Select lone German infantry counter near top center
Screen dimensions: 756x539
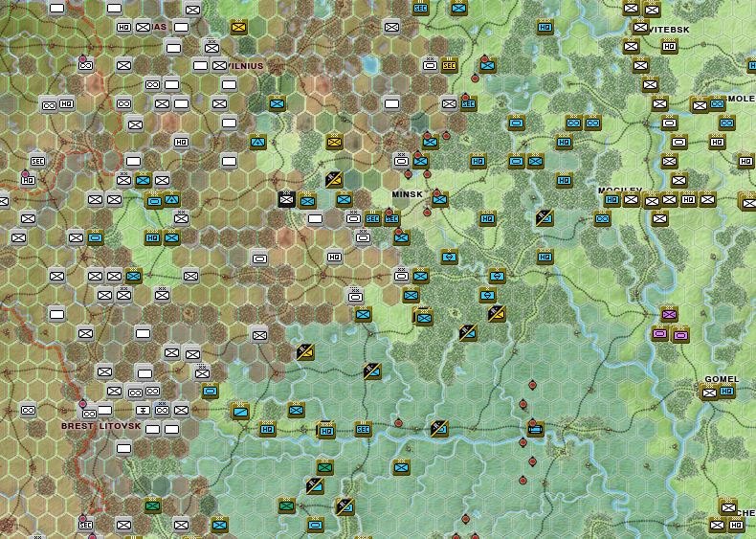click(x=391, y=27)
